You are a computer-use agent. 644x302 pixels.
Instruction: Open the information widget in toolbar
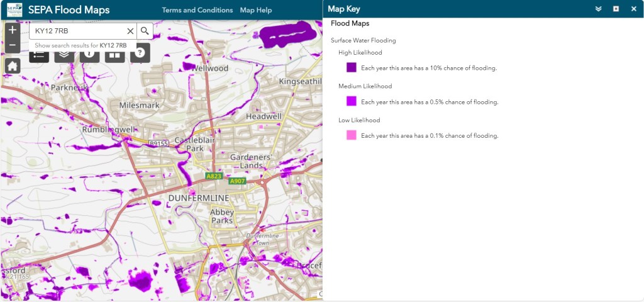coord(89,57)
